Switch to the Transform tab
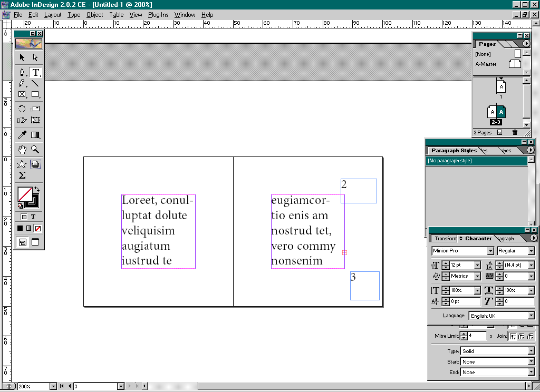The height and width of the screenshot is (392, 540). tap(445, 239)
